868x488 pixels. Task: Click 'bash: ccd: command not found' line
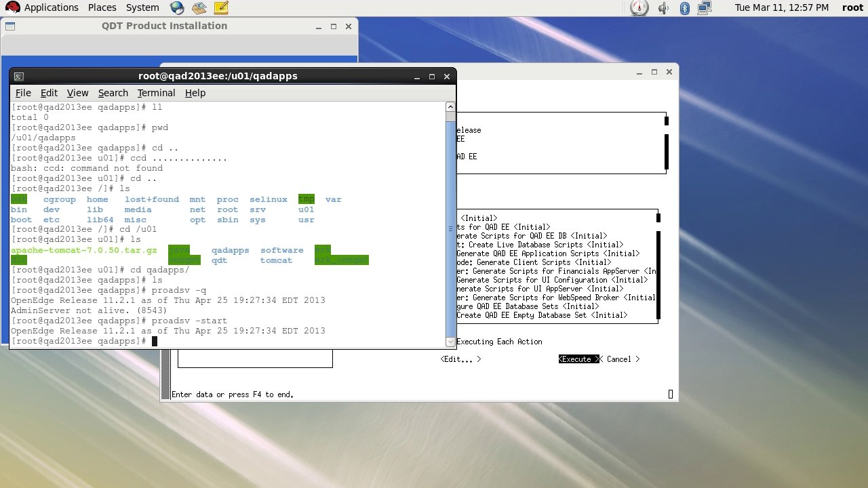[x=87, y=168]
